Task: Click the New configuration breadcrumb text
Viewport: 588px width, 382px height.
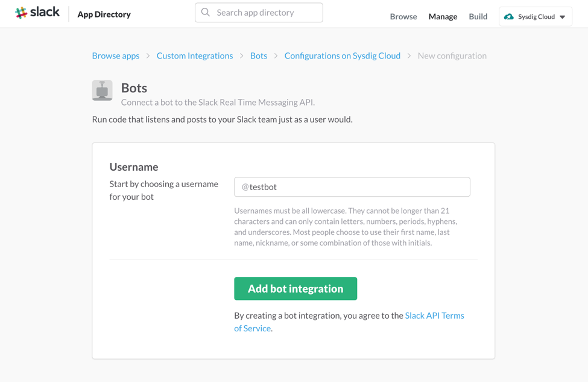Action: click(x=452, y=56)
